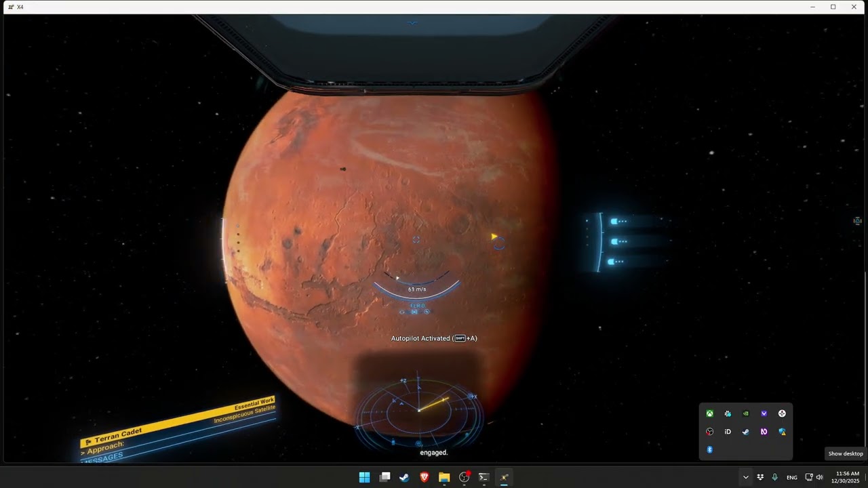Click the center aiming reticle
868x488 pixels.
(x=416, y=239)
